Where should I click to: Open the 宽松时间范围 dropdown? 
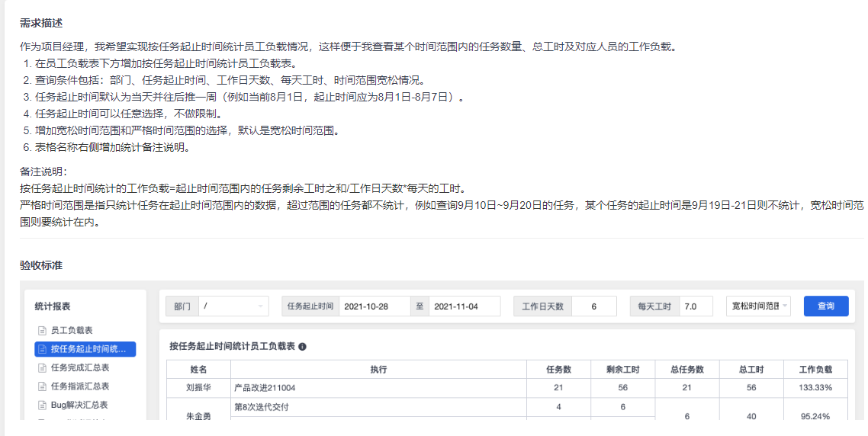click(758, 306)
